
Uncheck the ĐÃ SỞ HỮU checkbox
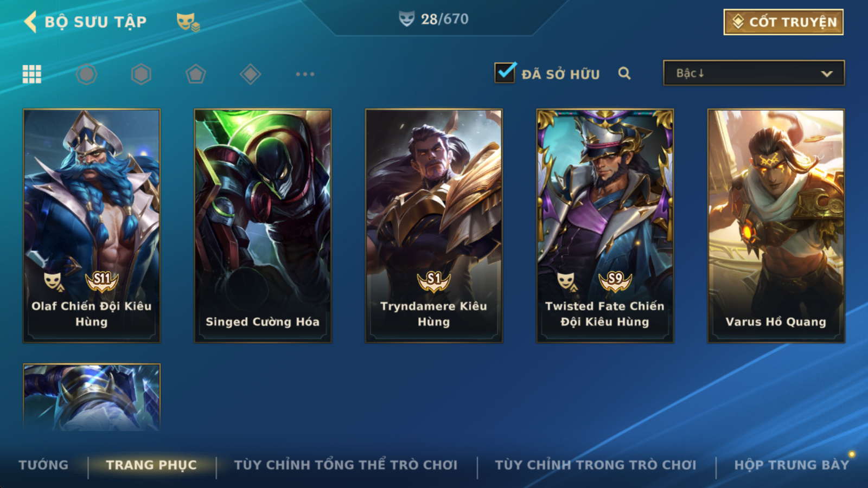tap(505, 73)
